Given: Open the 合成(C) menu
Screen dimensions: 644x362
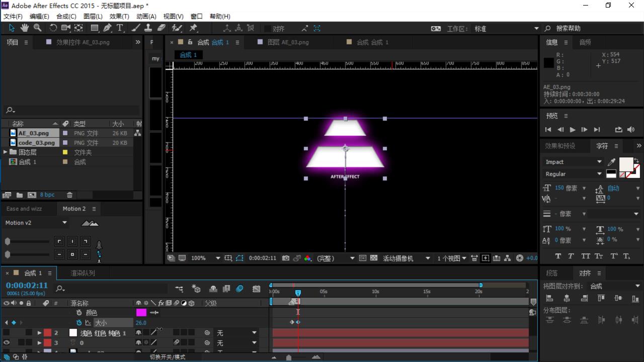Looking at the screenshot, I should (66, 16).
